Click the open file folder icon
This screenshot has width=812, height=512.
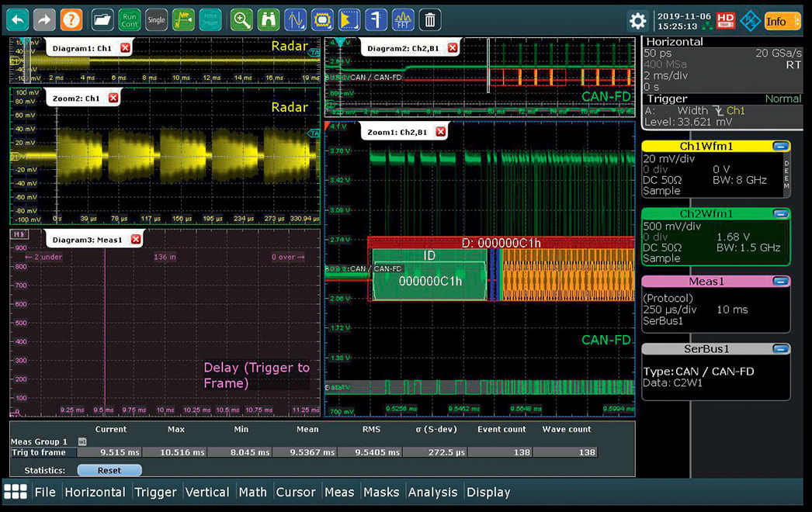point(102,20)
